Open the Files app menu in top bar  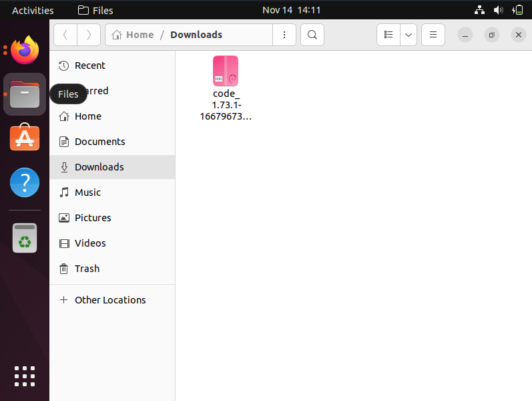click(95, 10)
